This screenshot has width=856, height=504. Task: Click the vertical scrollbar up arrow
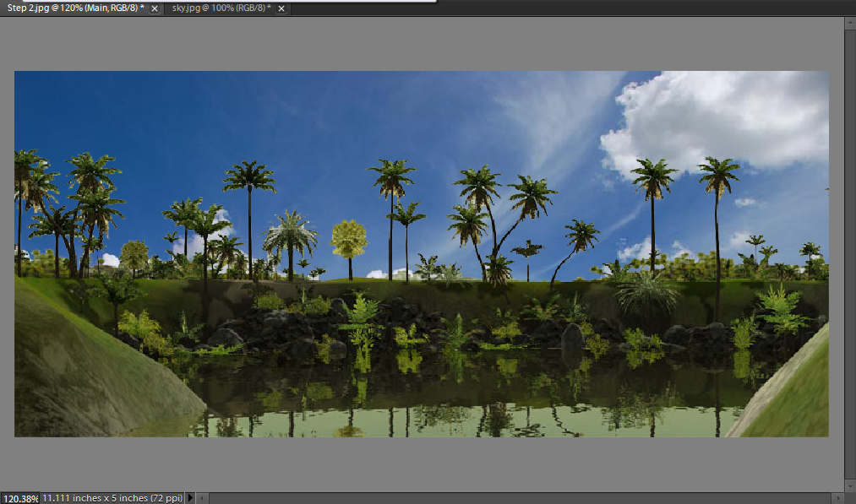coord(850,21)
